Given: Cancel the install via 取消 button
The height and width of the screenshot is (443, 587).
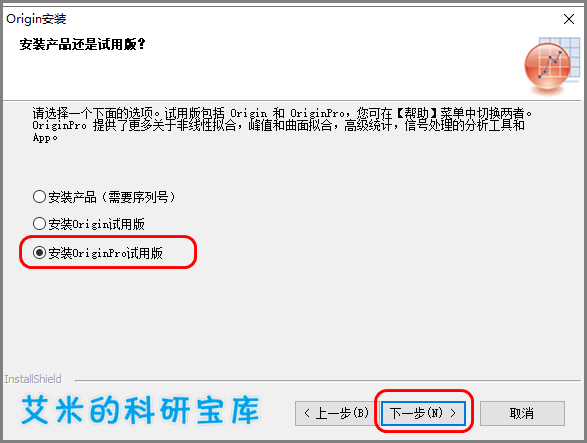Looking at the screenshot, I should coord(522,413).
